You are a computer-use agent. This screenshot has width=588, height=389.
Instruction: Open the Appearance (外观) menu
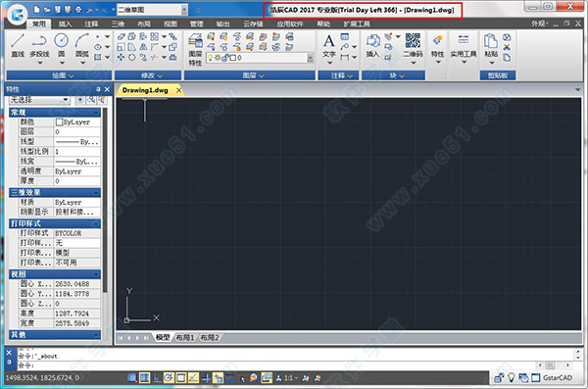coord(540,24)
